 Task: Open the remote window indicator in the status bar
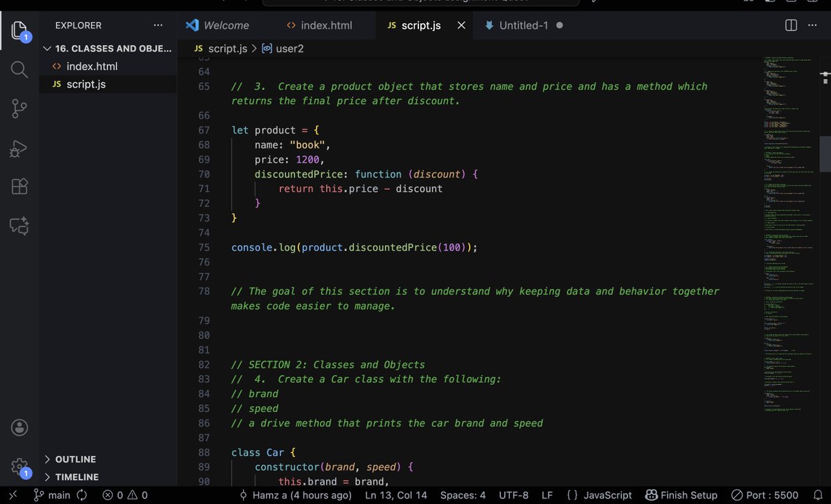[x=12, y=495]
